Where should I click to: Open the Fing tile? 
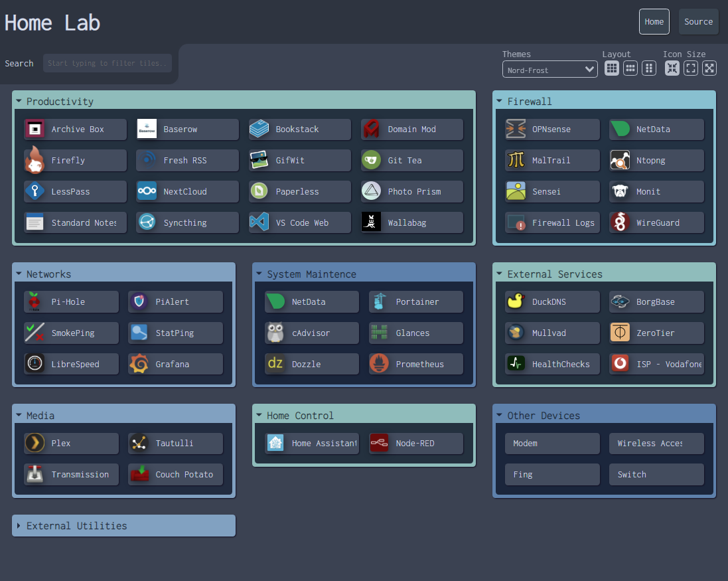552,474
